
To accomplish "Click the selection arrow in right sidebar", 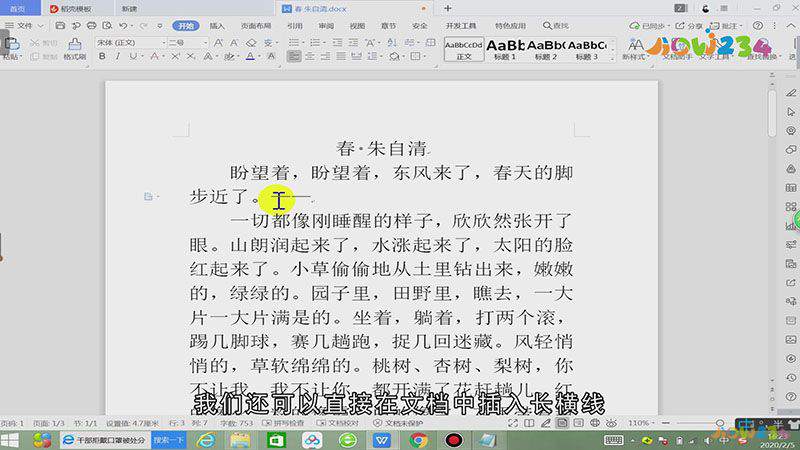I will pyautogui.click(x=791, y=112).
